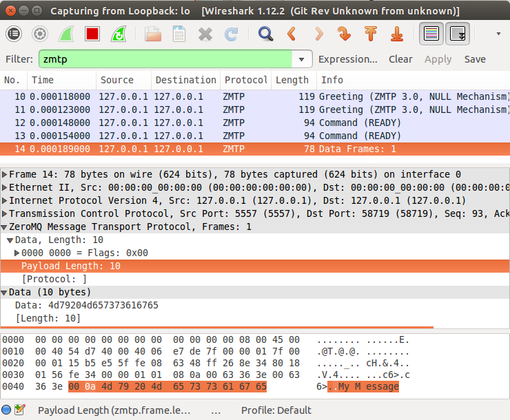Image resolution: width=510 pixels, height=420 pixels.
Task: Select packet 10 Greeting row
Action: coord(255,96)
